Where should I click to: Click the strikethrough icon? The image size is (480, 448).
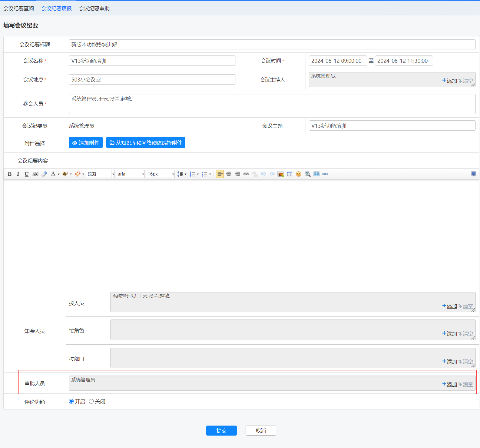click(x=35, y=174)
